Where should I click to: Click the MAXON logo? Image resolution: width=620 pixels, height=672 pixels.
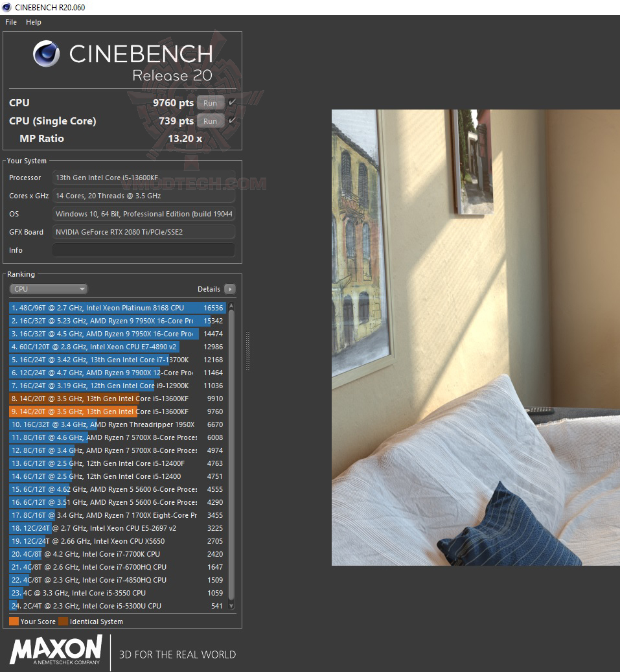pyautogui.click(x=56, y=650)
